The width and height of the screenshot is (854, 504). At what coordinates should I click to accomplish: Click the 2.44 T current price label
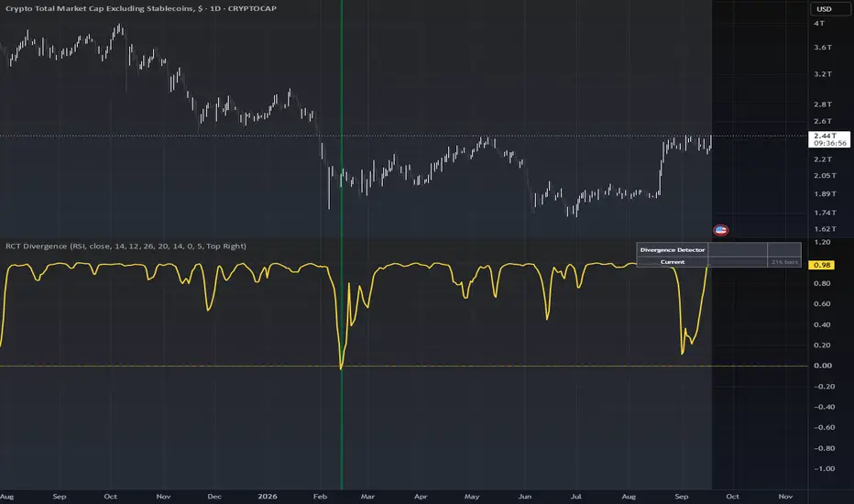point(829,139)
